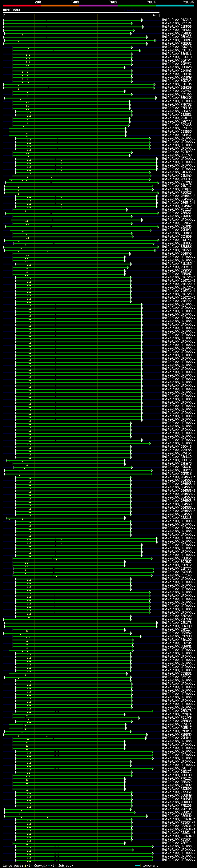
Task: Click the UniRef100_Q54HG6 label
Action: coord(177,33)
